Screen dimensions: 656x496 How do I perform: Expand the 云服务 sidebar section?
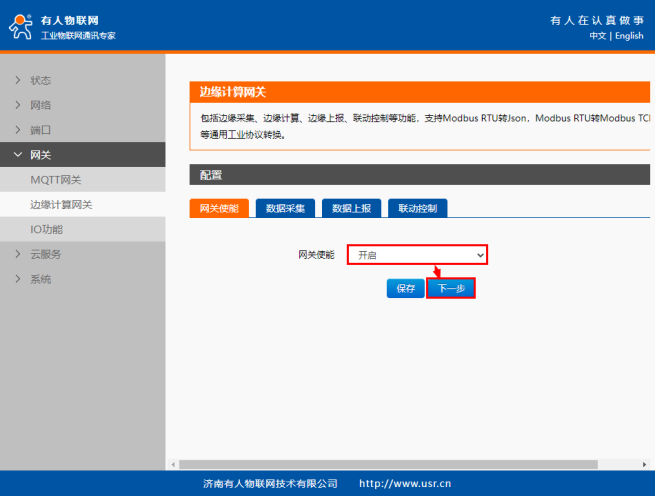point(46,254)
